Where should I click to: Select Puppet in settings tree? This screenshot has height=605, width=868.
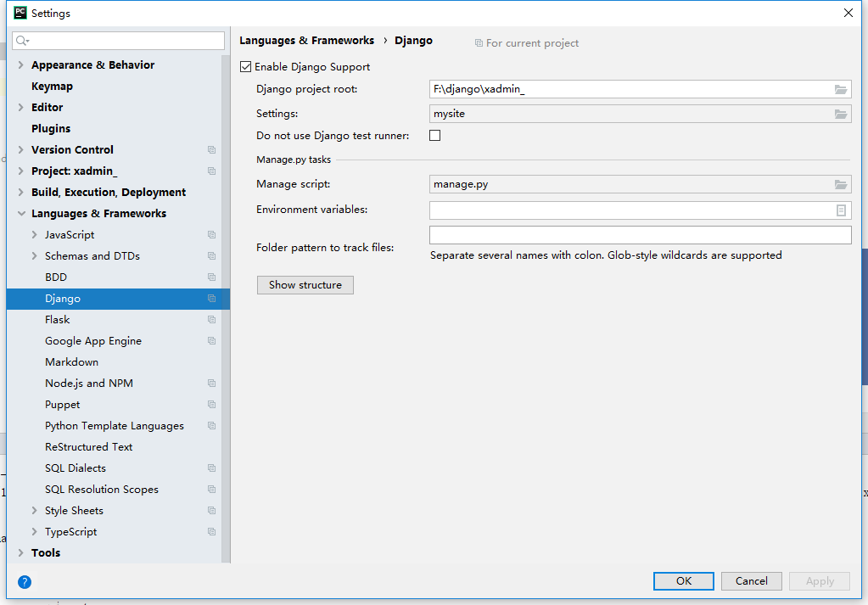63,405
